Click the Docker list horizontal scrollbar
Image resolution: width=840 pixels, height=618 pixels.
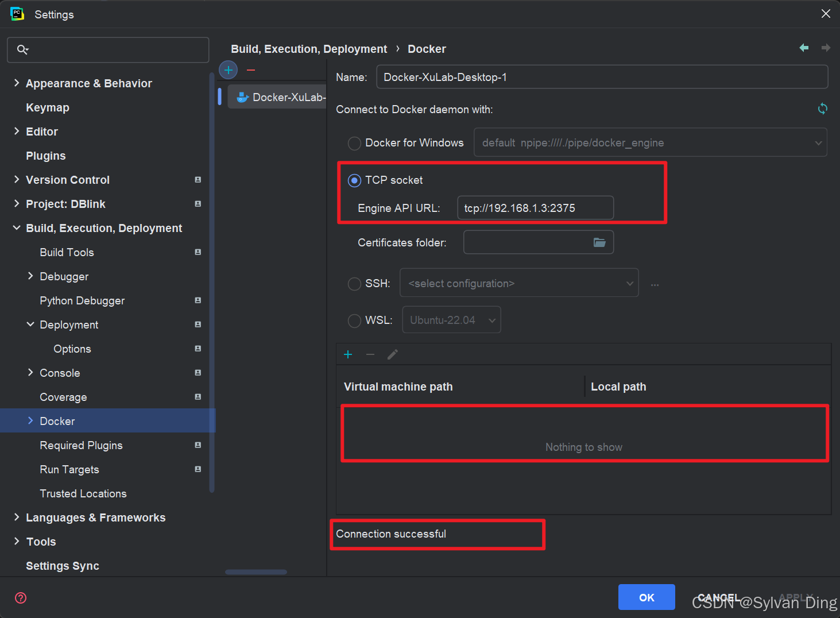tap(256, 572)
